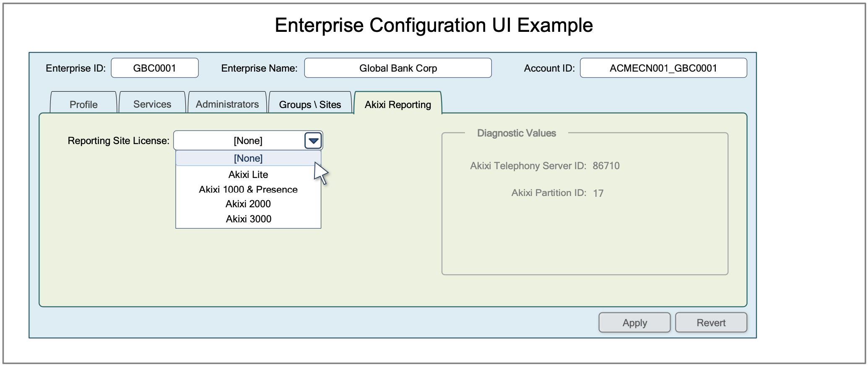Image resolution: width=868 pixels, height=366 pixels.
Task: Click the Diagnostic Values group heading
Action: [x=516, y=133]
